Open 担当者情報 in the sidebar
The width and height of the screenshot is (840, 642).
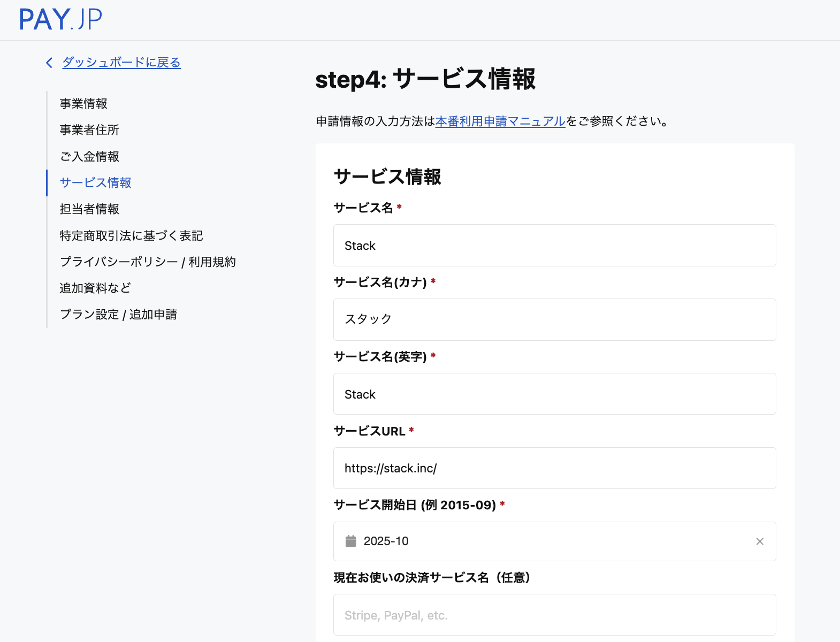(x=89, y=209)
